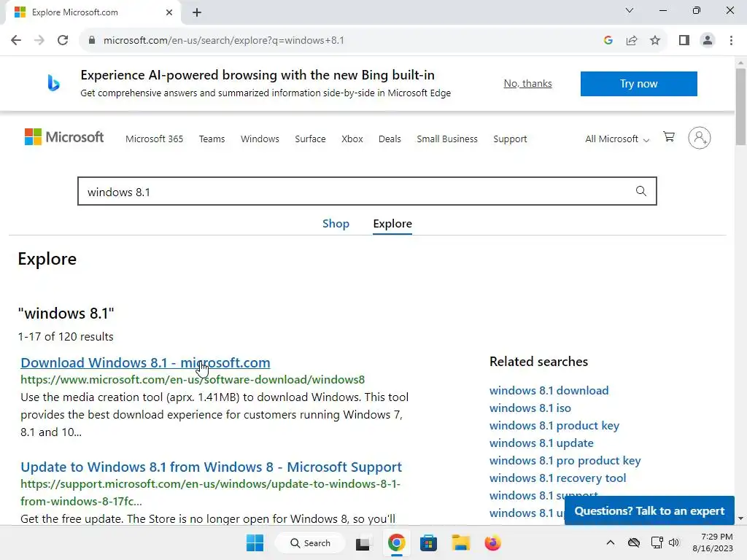Open the shopping cart
The width and height of the screenshot is (747, 560).
(x=669, y=137)
